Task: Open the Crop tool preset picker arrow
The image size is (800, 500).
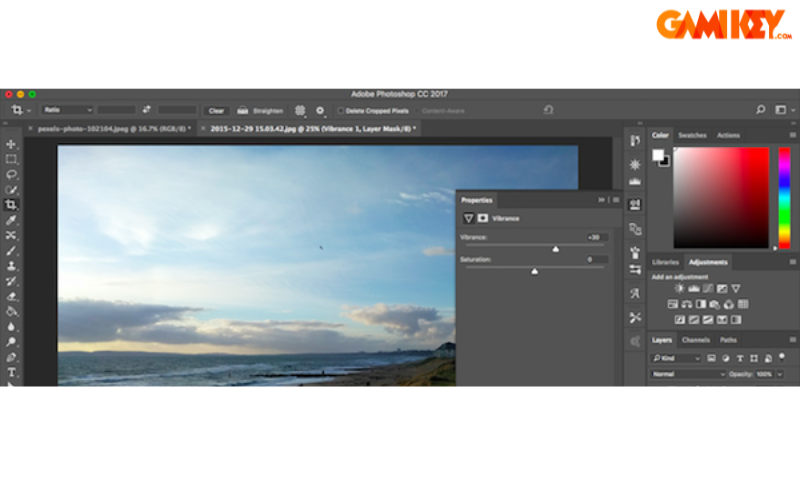Action: point(29,111)
